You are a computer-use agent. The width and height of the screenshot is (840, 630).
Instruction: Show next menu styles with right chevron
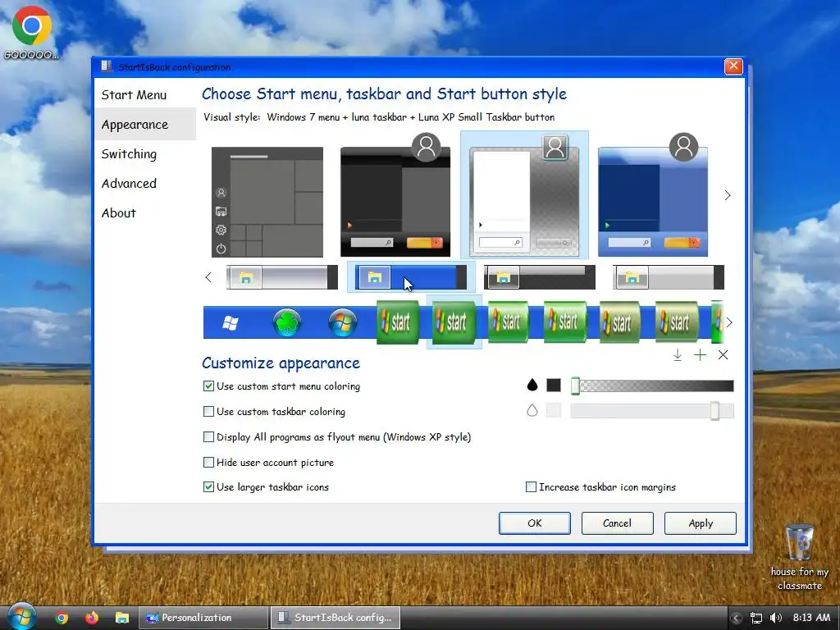pos(728,195)
